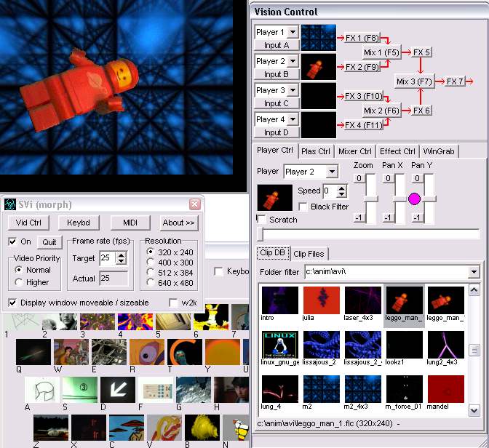Switch to the Mixer Ctrl tab

[355, 151]
